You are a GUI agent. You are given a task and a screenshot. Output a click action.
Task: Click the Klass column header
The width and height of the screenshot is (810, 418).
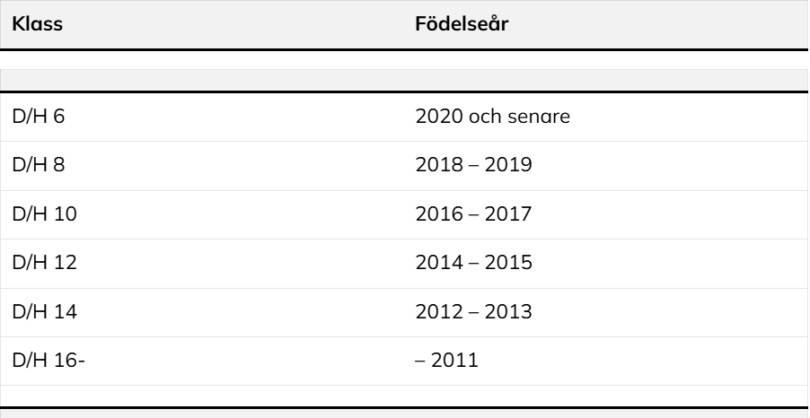coord(36,24)
